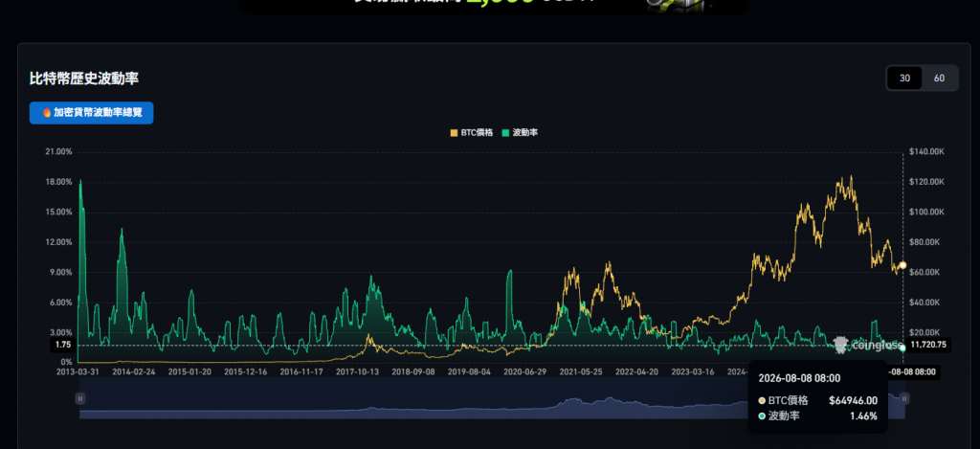The width and height of the screenshot is (980, 449).
Task: Click the 比特幣歷史波動率 chart title
Action: [84, 79]
